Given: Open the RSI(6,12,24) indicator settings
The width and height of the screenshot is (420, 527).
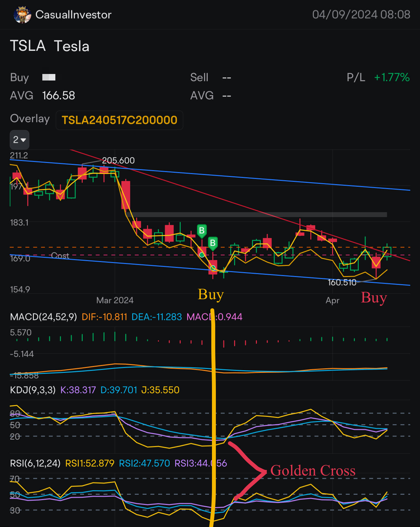Looking at the screenshot, I should click(35, 463).
